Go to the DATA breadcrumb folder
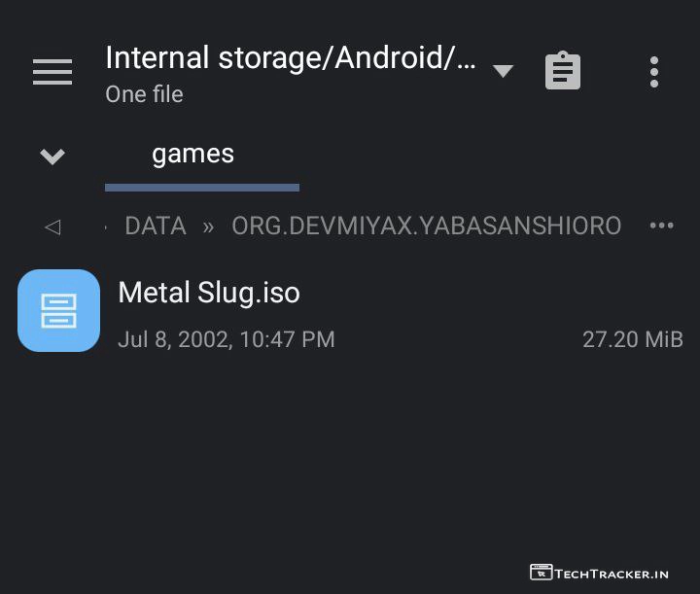This screenshot has height=594, width=700. (156, 227)
